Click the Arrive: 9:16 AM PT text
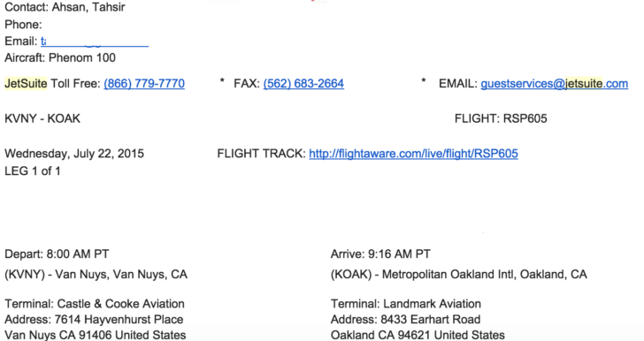Screen dimensions: 644x341 click(x=380, y=254)
